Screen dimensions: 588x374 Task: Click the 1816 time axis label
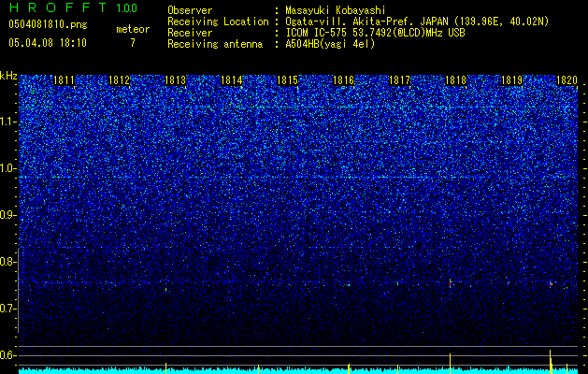[x=343, y=80]
